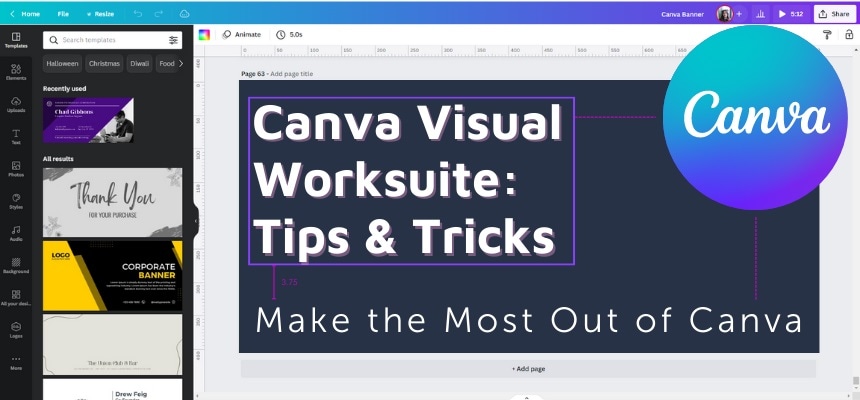Select the Halloween template category chip

click(62, 64)
